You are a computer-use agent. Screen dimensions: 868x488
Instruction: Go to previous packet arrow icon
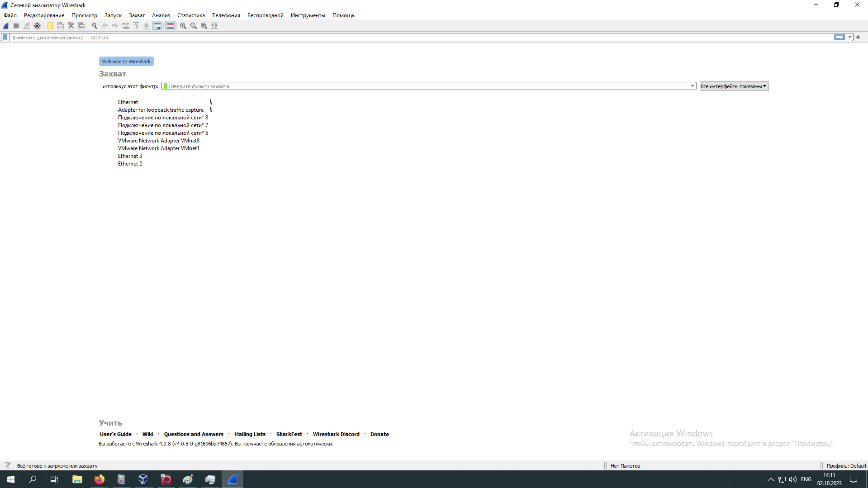point(105,26)
